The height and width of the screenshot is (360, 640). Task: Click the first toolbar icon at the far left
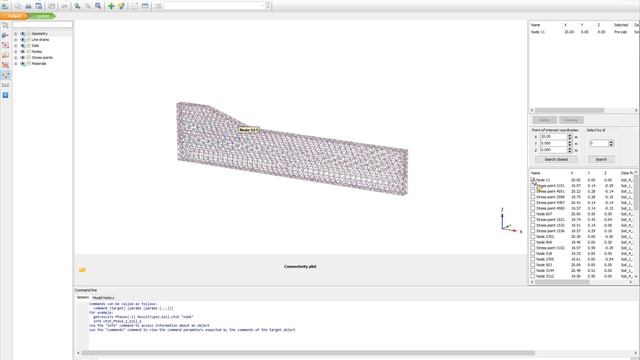pyautogui.click(x=5, y=6)
